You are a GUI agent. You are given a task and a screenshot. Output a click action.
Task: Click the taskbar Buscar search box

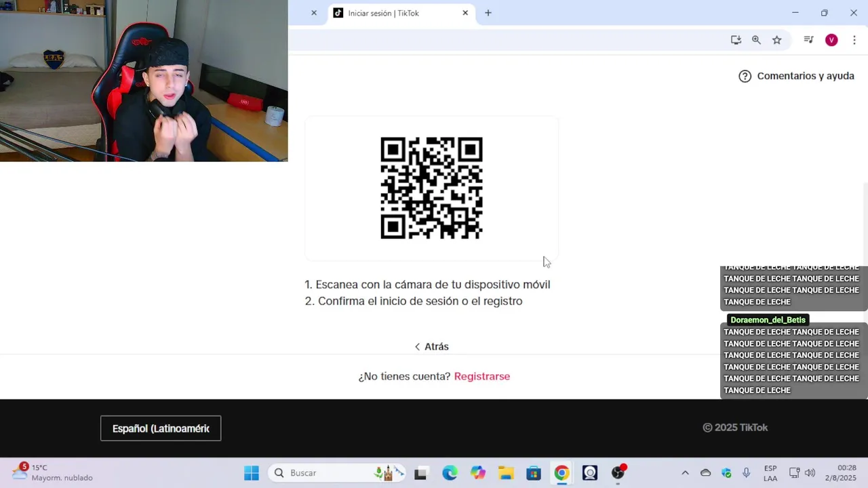tap(336, 473)
